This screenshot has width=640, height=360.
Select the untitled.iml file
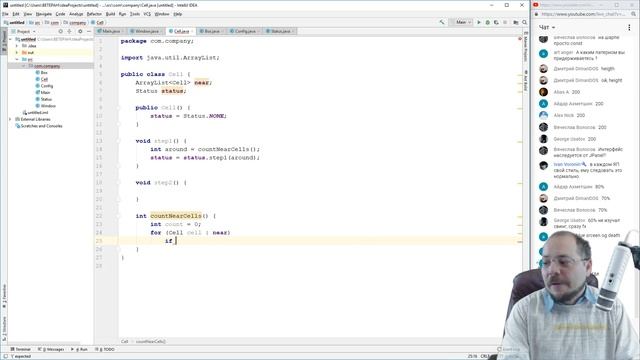click(36, 112)
